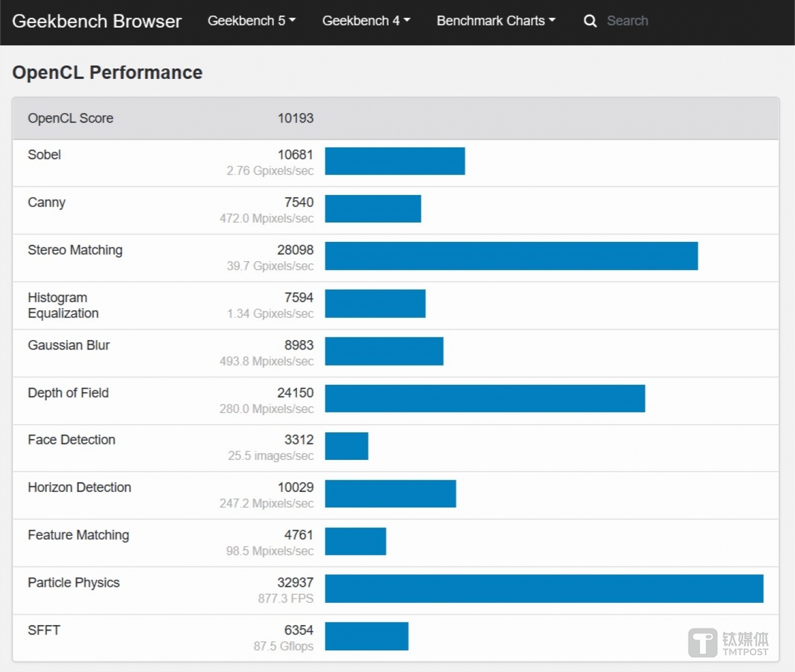Screen dimensions: 795x672
Task: Click the Face Detection bar
Action: pyautogui.click(x=346, y=446)
